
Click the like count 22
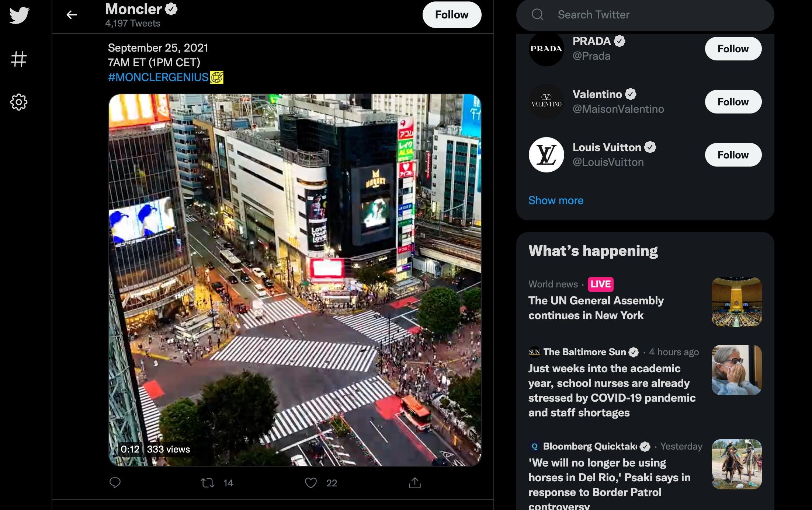point(332,483)
